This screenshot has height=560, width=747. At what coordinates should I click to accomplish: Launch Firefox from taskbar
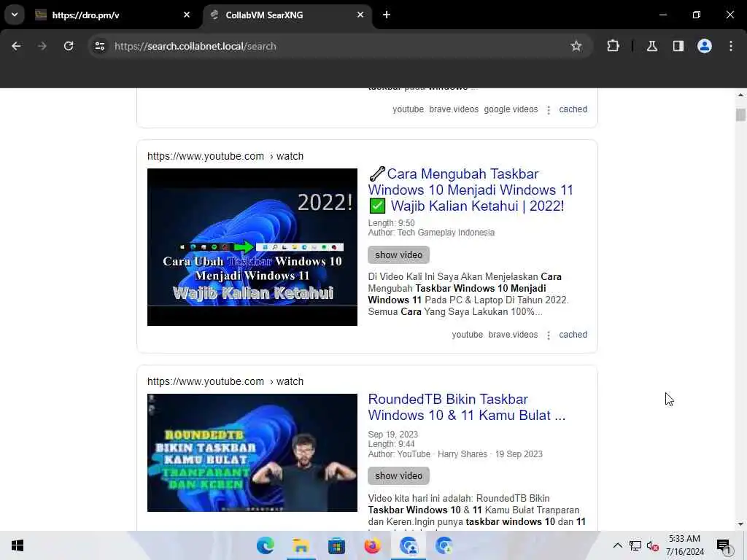click(x=373, y=545)
